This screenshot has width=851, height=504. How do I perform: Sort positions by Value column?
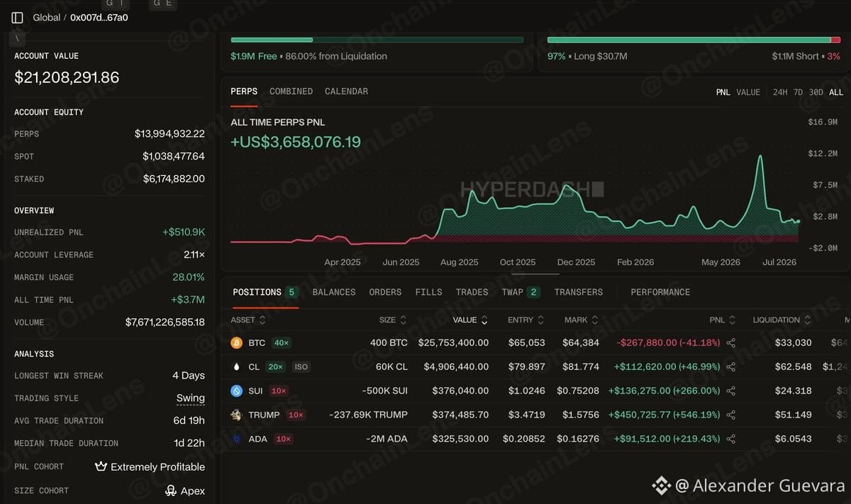(x=470, y=320)
